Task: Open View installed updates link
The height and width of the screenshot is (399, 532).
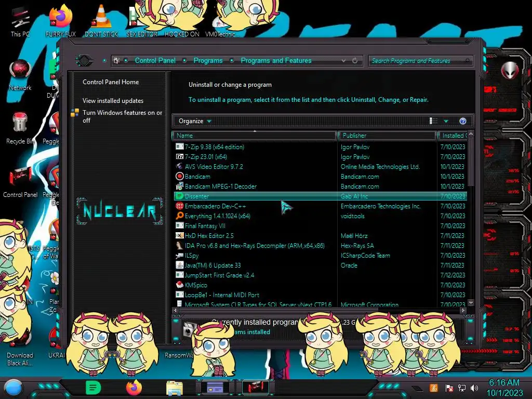Action: (113, 101)
